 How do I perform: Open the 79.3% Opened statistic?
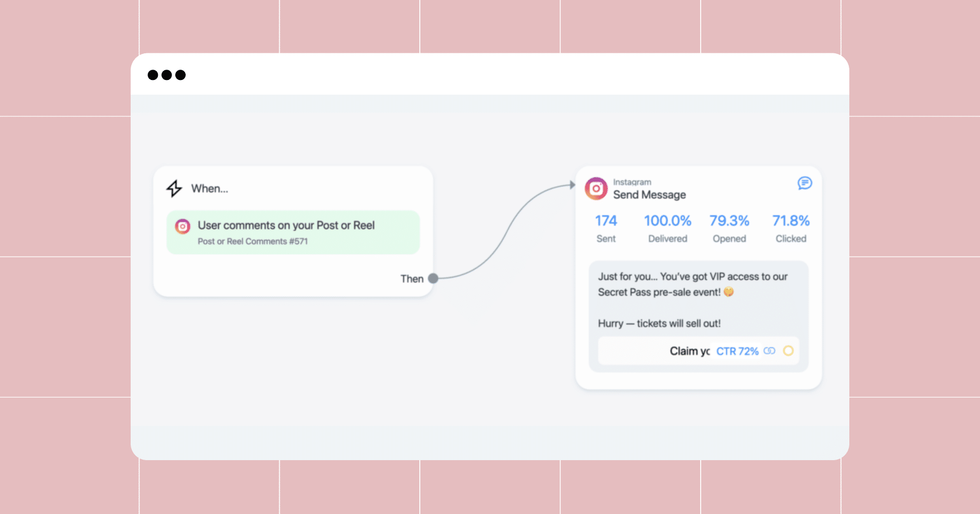(730, 228)
